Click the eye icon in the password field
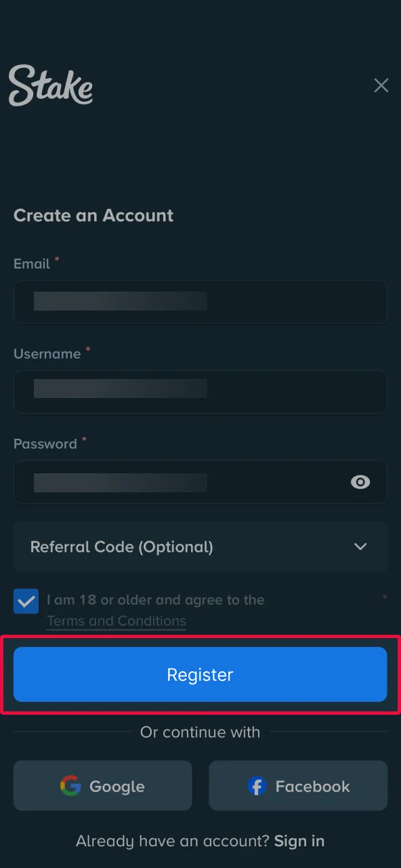 (x=360, y=482)
